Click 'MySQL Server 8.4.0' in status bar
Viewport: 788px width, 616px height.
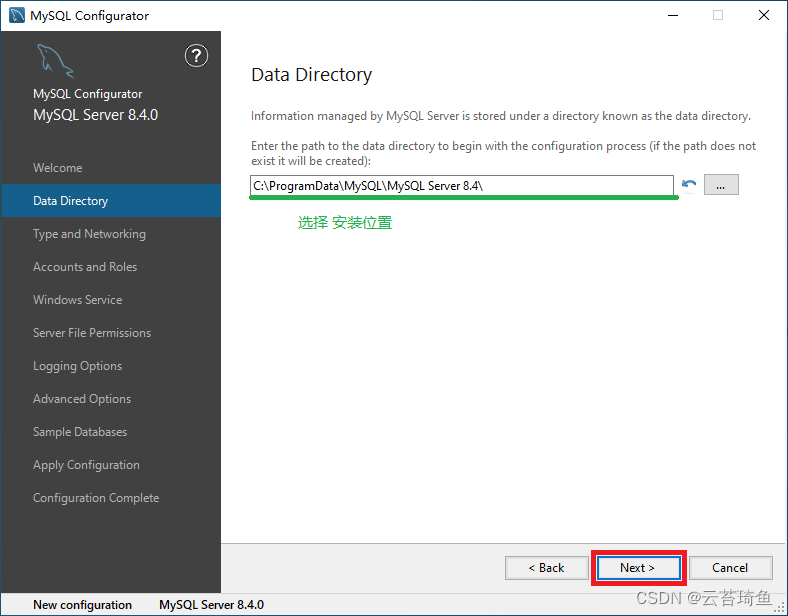pos(212,605)
